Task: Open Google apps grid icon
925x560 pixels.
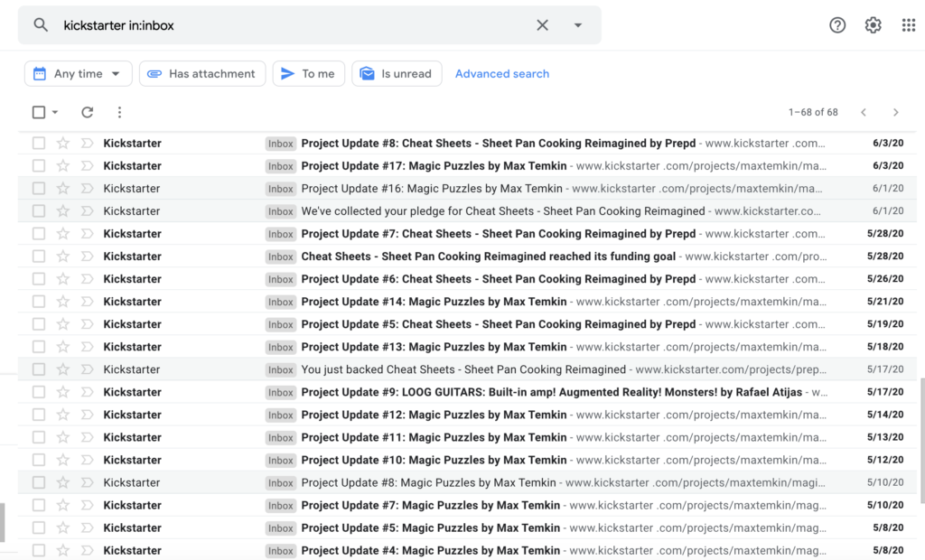Action: [x=909, y=24]
